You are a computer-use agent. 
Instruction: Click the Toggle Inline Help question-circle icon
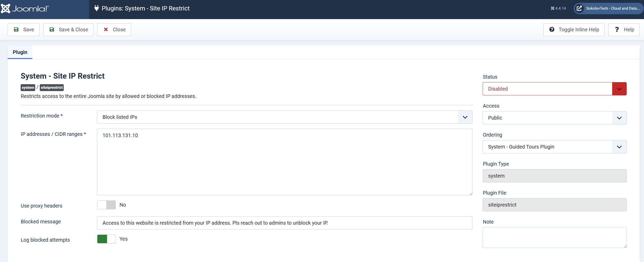pyautogui.click(x=552, y=30)
